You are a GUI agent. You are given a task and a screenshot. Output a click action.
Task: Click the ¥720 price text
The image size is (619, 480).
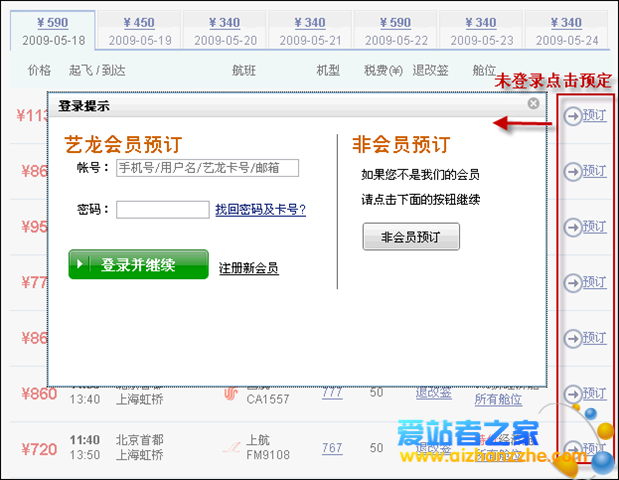tap(39, 449)
